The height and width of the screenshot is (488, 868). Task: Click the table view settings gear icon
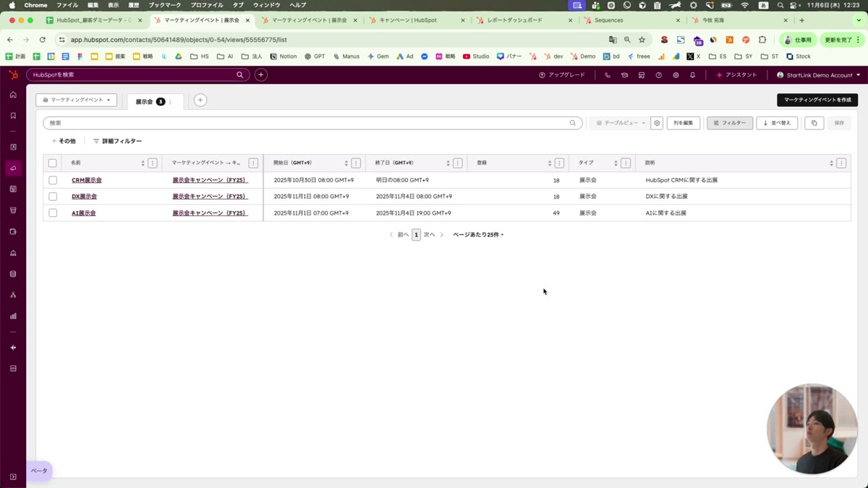click(x=657, y=123)
